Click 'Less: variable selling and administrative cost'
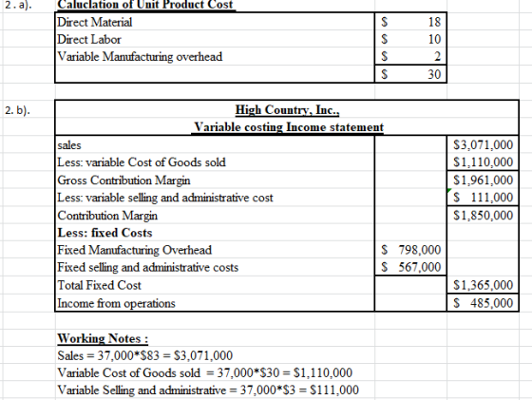Image resolution: width=532 pixels, height=400 pixels. (165, 198)
